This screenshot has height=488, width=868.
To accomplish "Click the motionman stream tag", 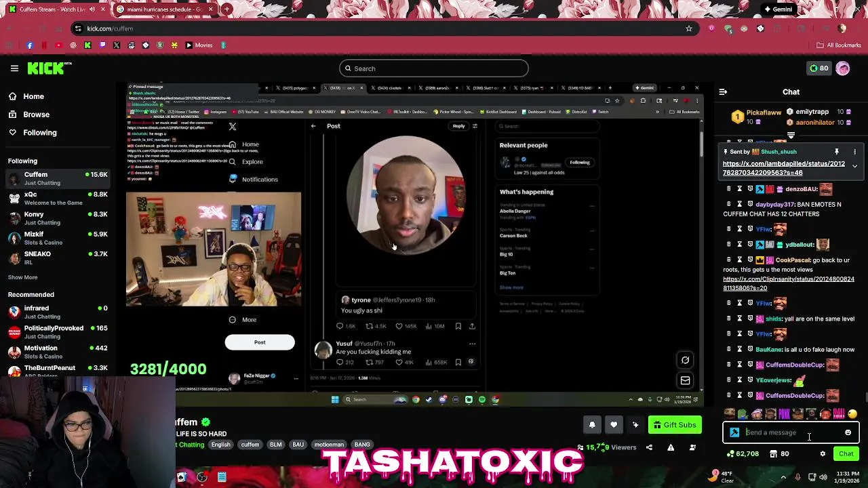I will tap(329, 445).
